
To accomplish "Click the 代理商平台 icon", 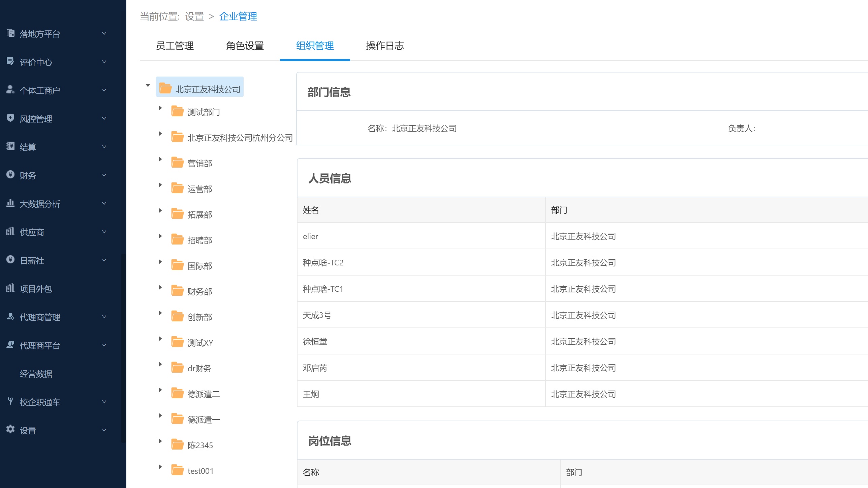I will (x=10, y=345).
